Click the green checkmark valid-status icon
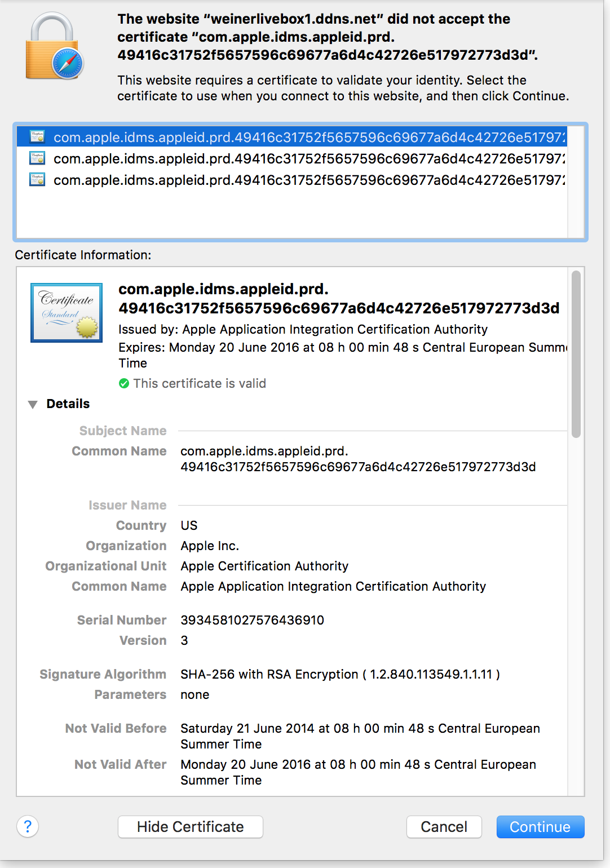Screen dimensions: 610x868 124,384
